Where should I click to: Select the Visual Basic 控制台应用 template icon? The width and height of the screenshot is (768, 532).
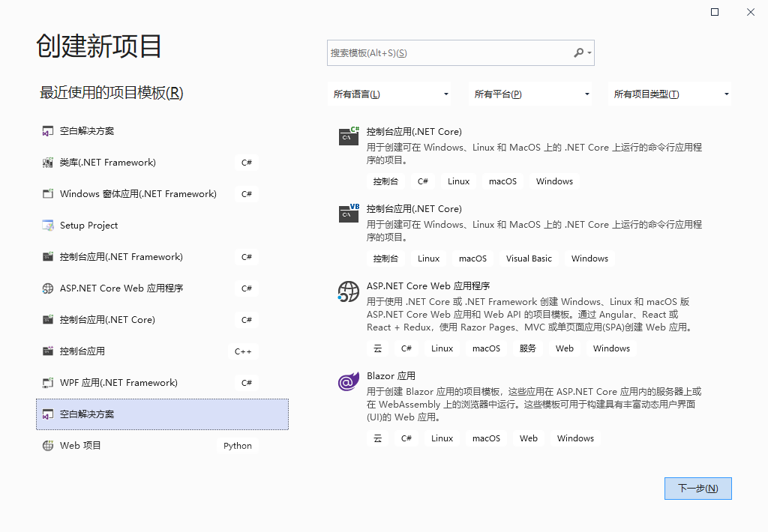click(348, 214)
